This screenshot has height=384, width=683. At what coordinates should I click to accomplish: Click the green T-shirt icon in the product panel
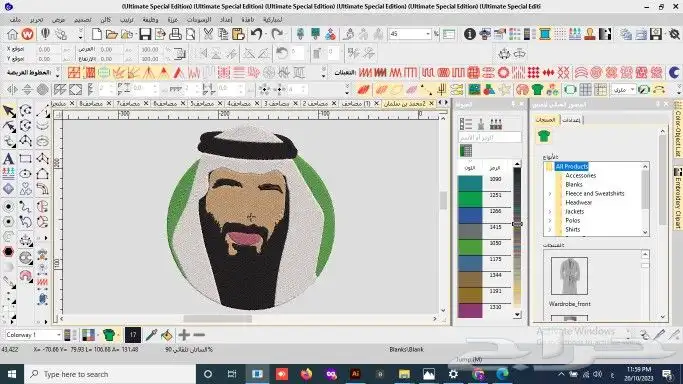click(x=544, y=136)
